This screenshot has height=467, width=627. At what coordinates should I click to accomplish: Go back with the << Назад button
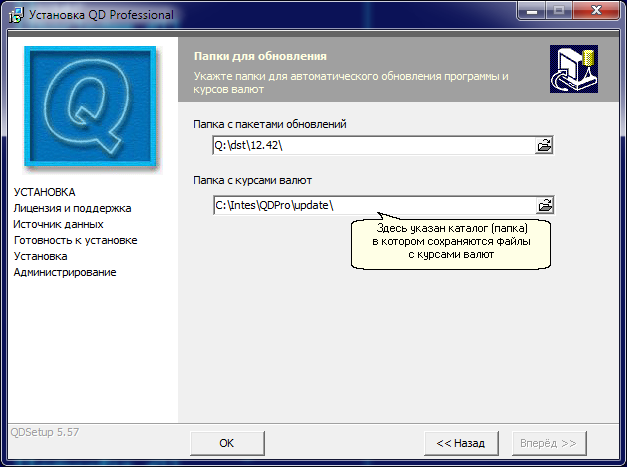click(461, 443)
